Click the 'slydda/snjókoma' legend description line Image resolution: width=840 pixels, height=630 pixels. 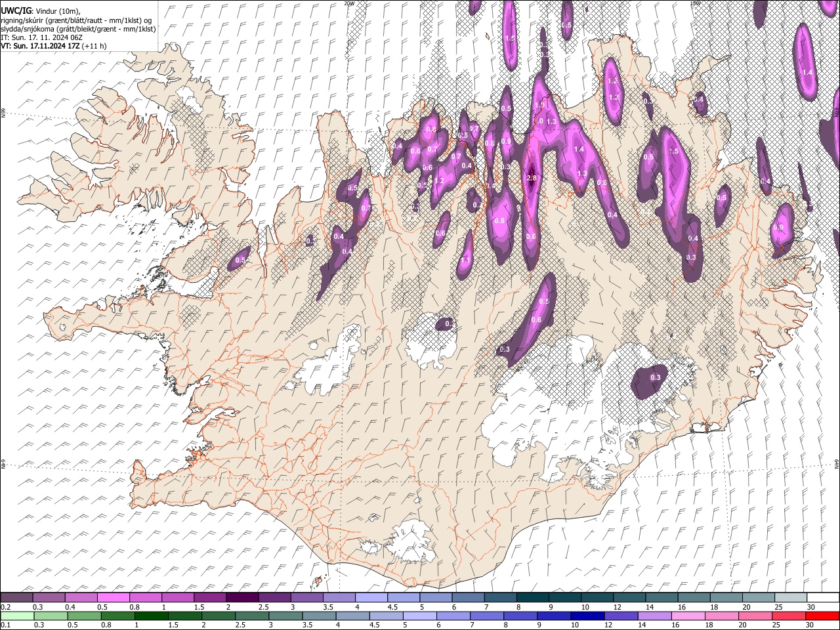tap(78, 29)
